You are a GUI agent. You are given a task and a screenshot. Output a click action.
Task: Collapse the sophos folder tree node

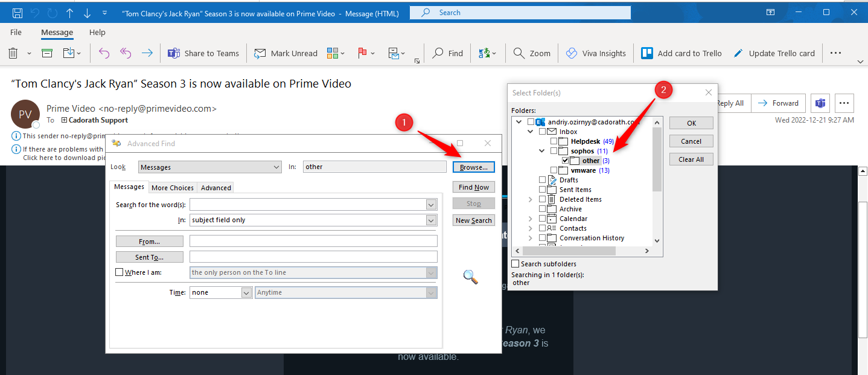(x=542, y=151)
